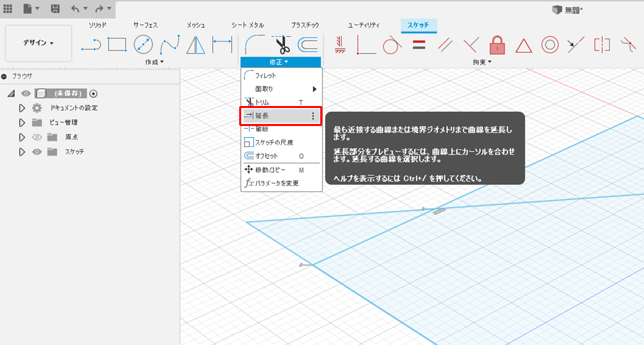This screenshot has width=644, height=345.
Task: Click the three-dot options beside 延長
Action: point(313,115)
